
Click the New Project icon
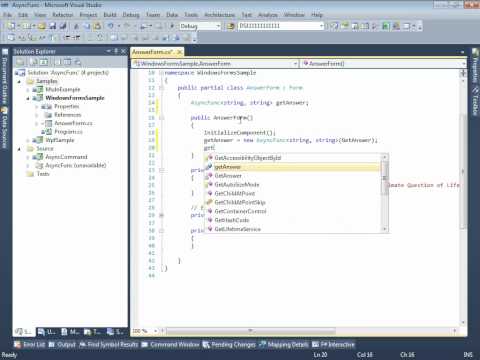pos(11,26)
